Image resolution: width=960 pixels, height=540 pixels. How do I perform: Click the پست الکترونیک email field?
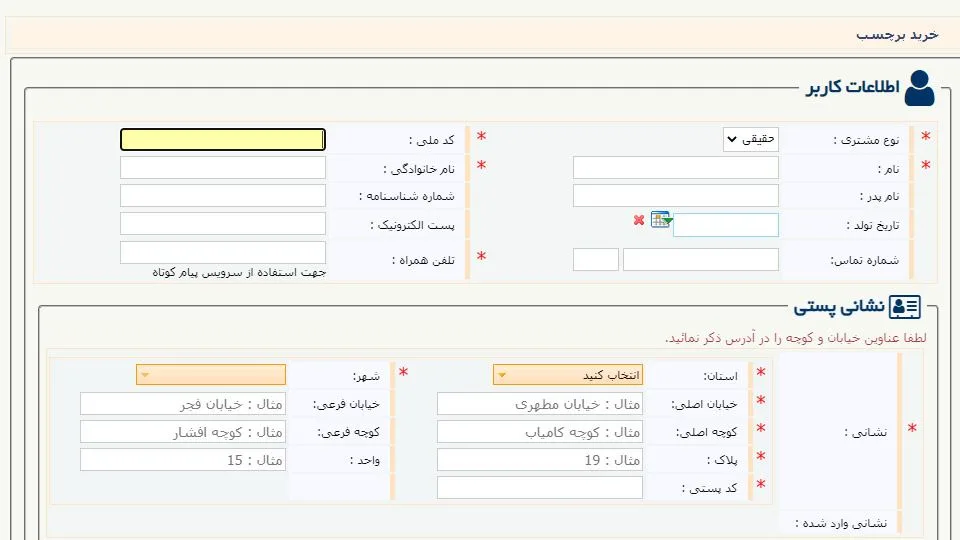[x=223, y=223]
